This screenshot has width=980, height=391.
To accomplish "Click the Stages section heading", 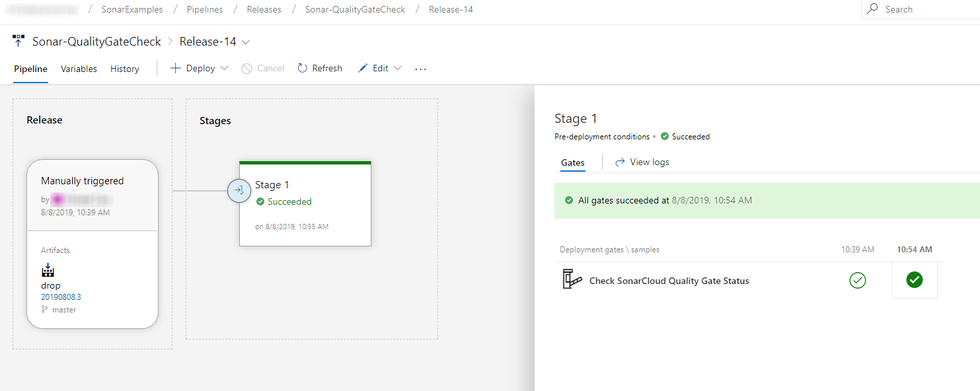I will click(215, 121).
